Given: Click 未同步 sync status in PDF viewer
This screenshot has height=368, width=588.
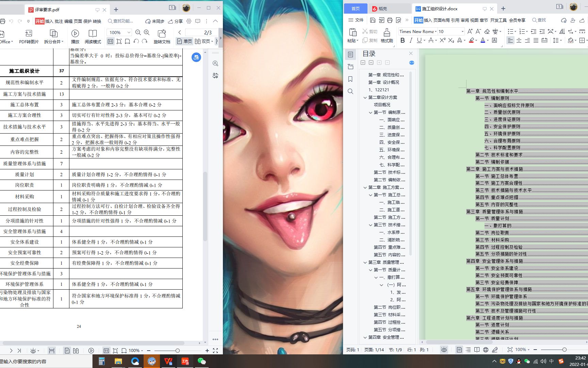Looking at the screenshot, I should pos(155,21).
